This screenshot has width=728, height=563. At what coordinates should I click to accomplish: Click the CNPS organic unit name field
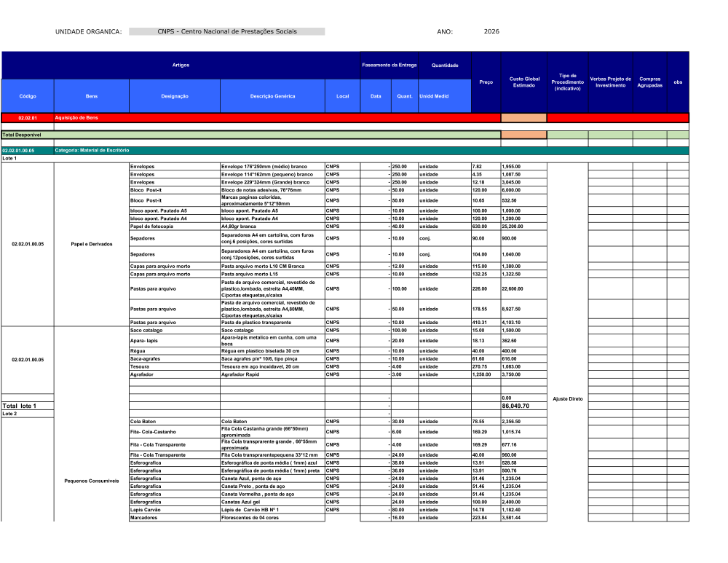226,32
